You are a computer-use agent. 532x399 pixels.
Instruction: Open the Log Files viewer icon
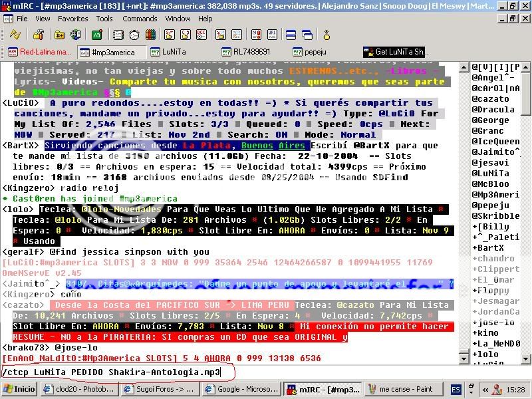tap(237, 35)
